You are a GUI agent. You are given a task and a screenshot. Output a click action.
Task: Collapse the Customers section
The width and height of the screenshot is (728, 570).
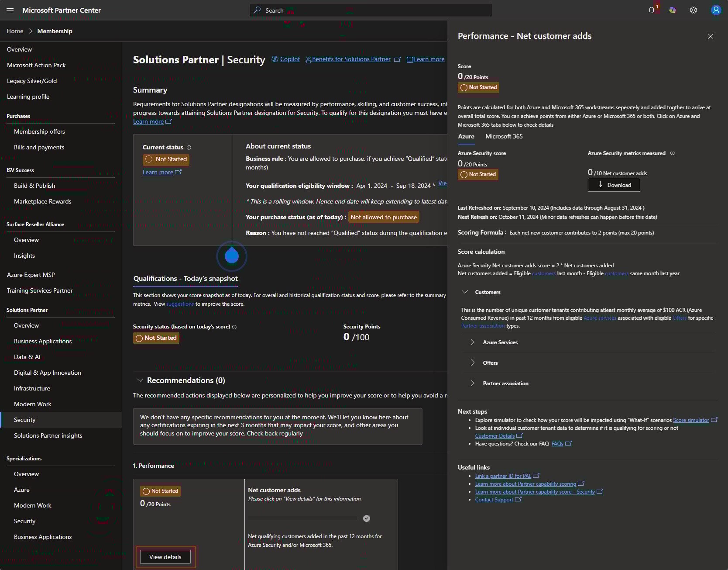tap(465, 292)
